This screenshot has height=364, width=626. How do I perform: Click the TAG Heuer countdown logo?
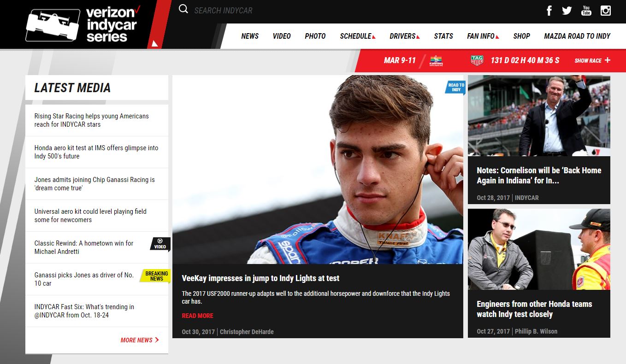[477, 60]
